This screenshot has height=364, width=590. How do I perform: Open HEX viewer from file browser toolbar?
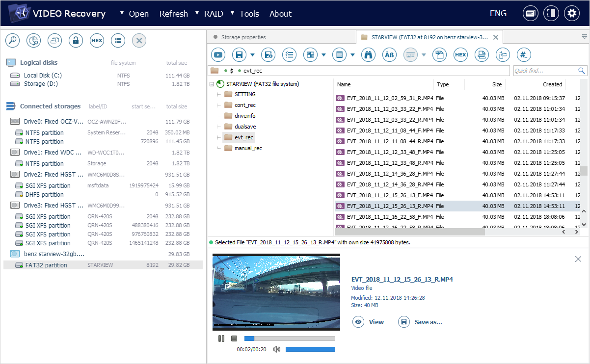(460, 54)
